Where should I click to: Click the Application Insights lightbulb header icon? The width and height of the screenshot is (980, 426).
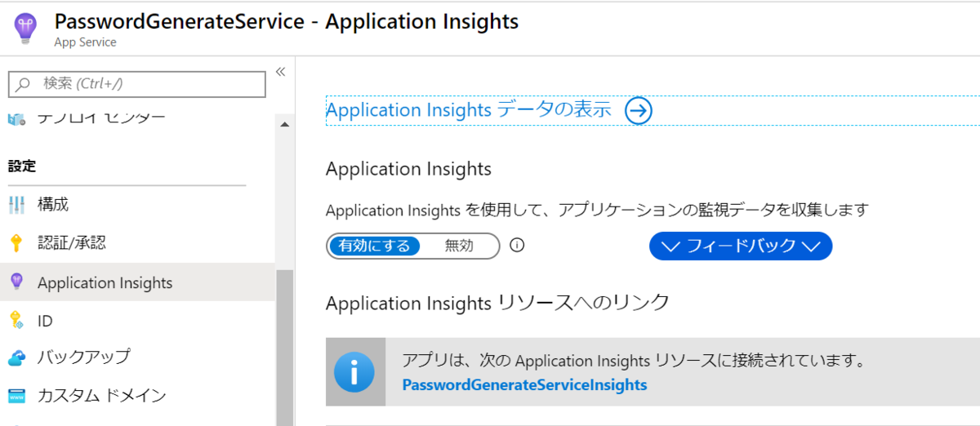[x=25, y=29]
